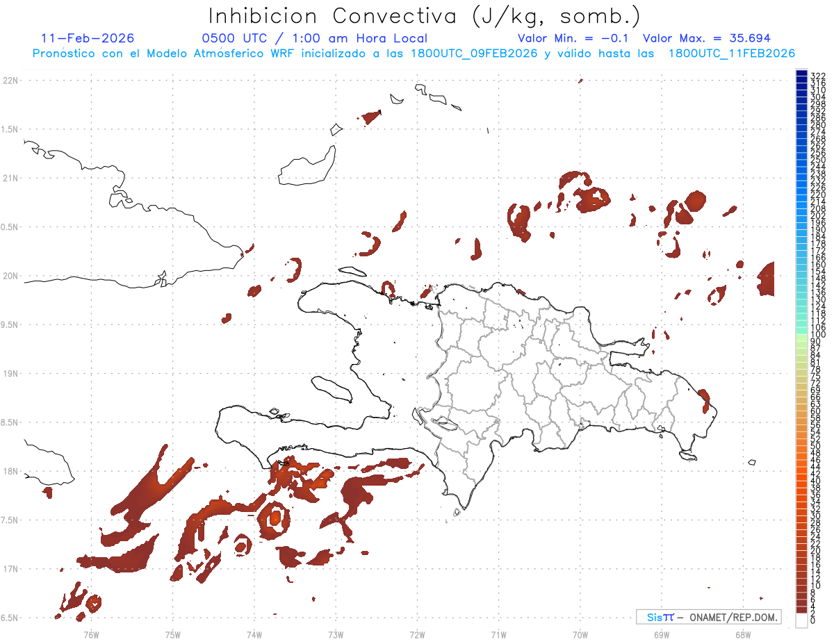Click the topmost dark navy colorbar swatch
Viewport: 834px width, 644px height.
pos(801,74)
